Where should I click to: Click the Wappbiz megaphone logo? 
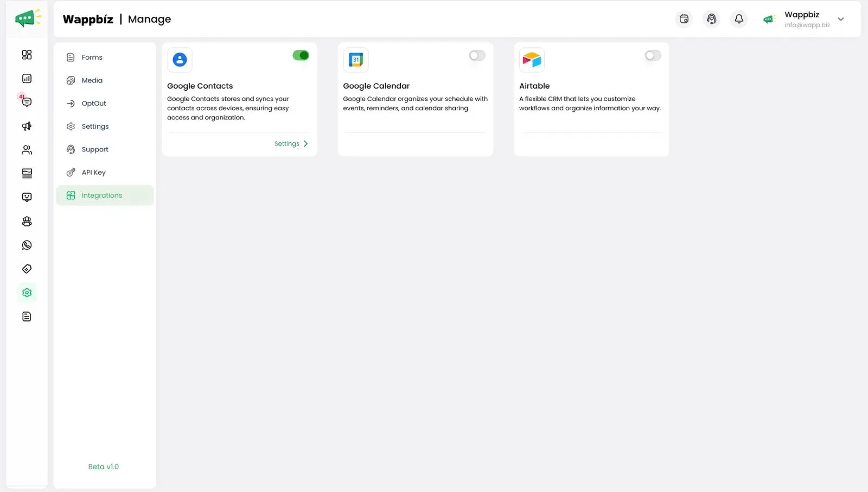27,19
